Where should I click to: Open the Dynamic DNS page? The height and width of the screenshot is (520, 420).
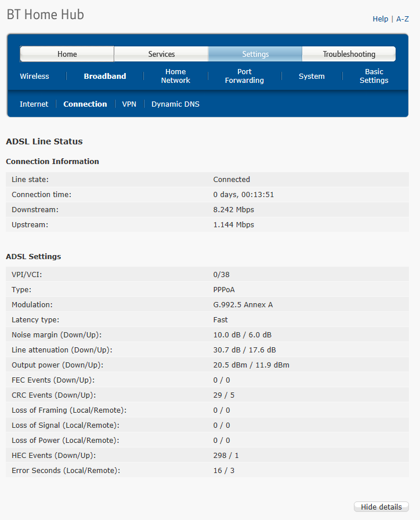tap(175, 104)
